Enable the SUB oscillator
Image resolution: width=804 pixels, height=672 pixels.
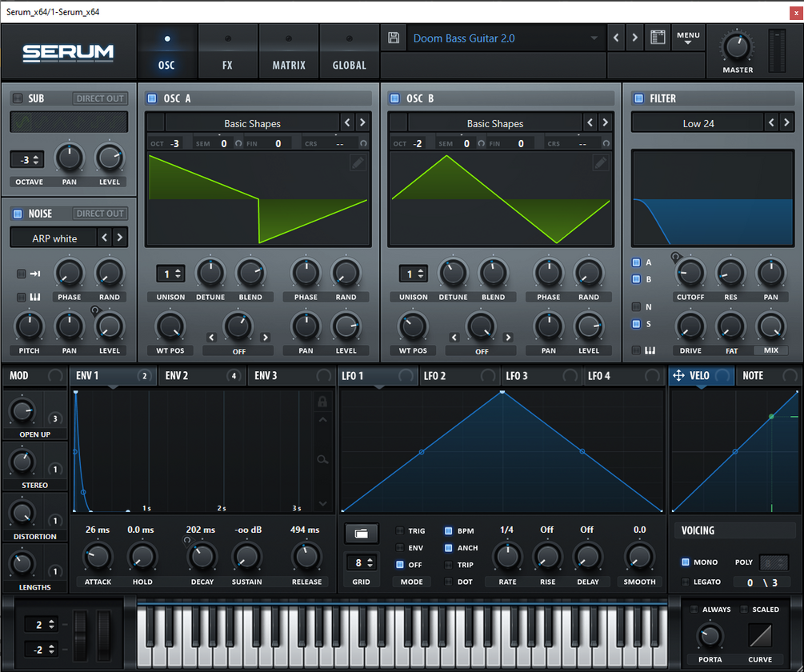(18, 98)
